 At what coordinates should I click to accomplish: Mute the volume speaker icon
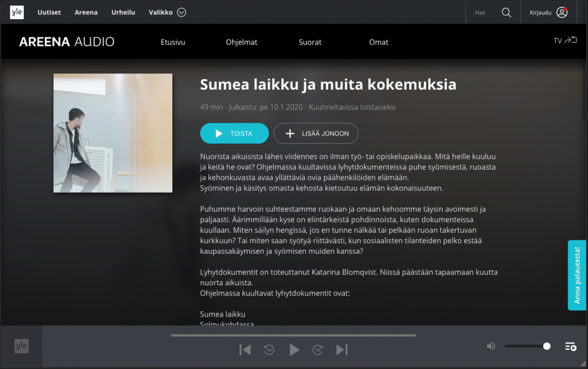tap(491, 346)
